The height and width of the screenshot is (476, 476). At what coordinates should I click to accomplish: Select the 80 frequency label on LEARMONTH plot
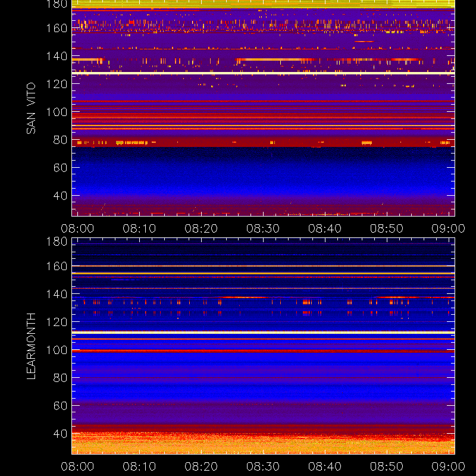[60, 378]
